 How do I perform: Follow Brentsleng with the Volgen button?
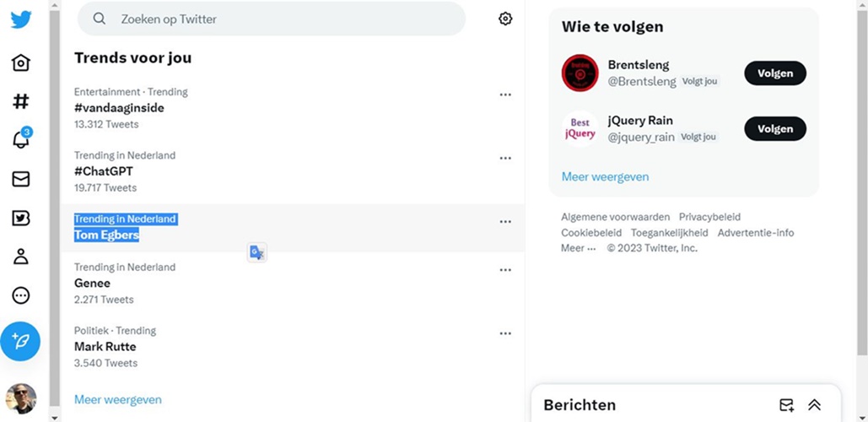coord(775,73)
